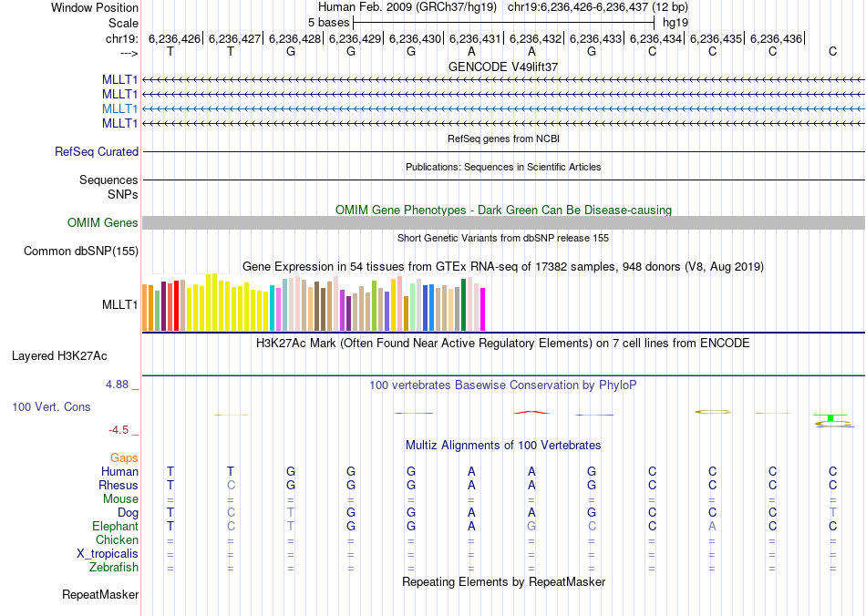This screenshot has width=866, height=616.
Task: Click the Zebrafish species label
Action: (x=114, y=568)
